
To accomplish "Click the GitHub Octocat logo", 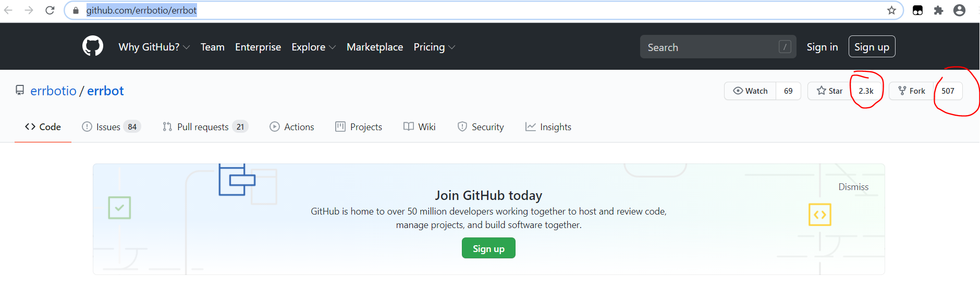I will 93,46.
